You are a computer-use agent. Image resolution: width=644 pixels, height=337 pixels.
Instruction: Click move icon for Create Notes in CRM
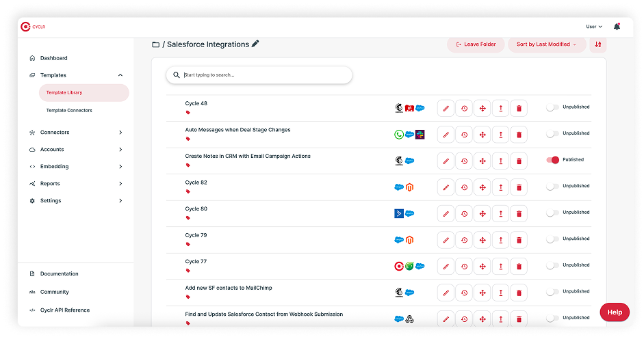coord(482,161)
